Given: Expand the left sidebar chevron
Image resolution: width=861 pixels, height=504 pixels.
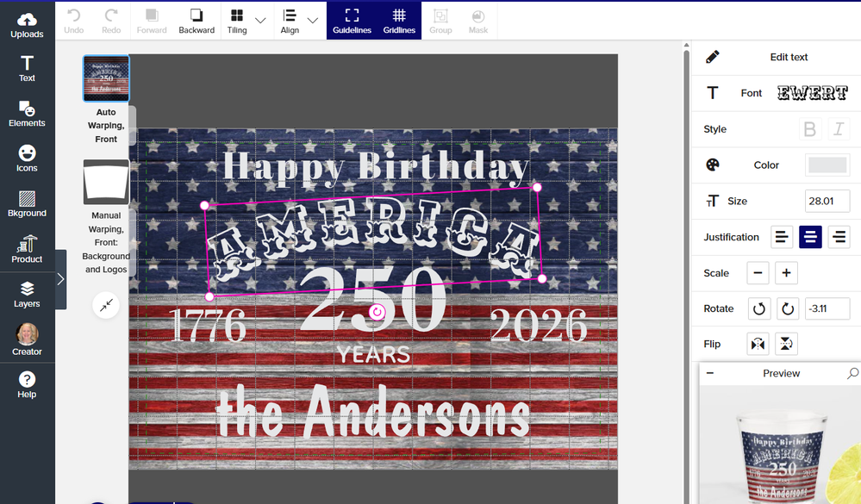Looking at the screenshot, I should (60, 279).
